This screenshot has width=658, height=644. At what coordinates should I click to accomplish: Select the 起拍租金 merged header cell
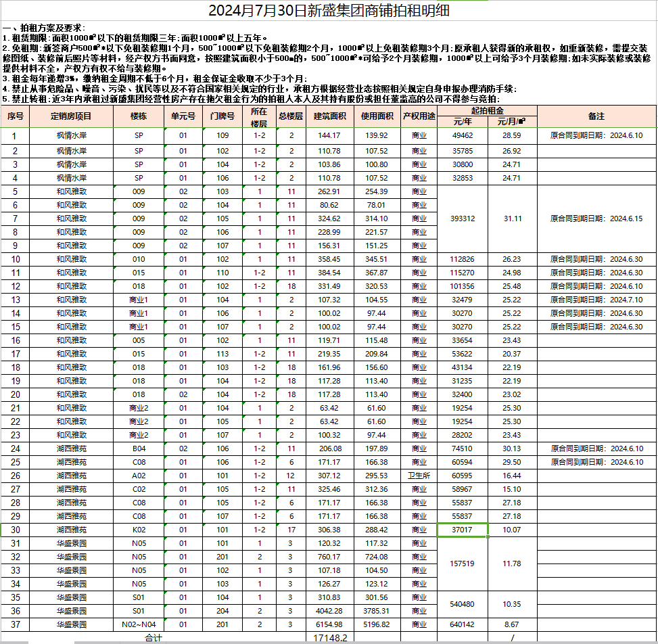pyautogui.click(x=487, y=110)
